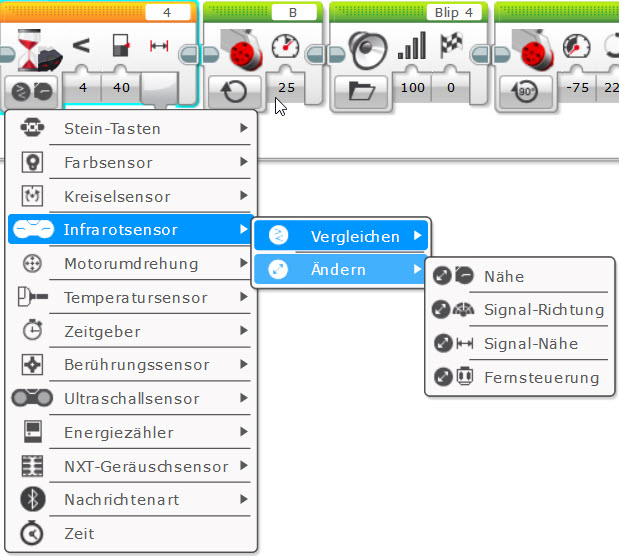The image size is (619, 556).
Task: Choose the Fernsteuerung change mode
Action: (520, 377)
